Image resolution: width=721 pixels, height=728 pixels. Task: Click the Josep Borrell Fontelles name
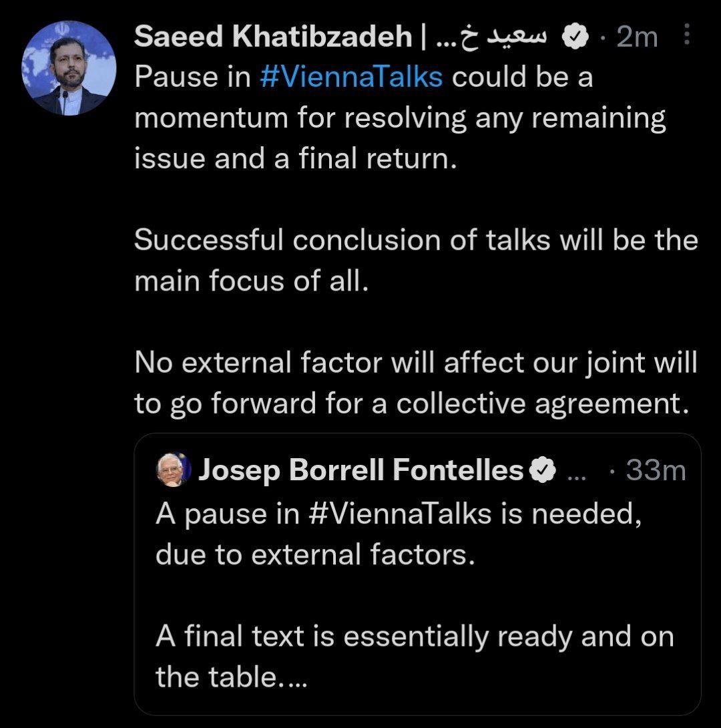tap(361, 470)
